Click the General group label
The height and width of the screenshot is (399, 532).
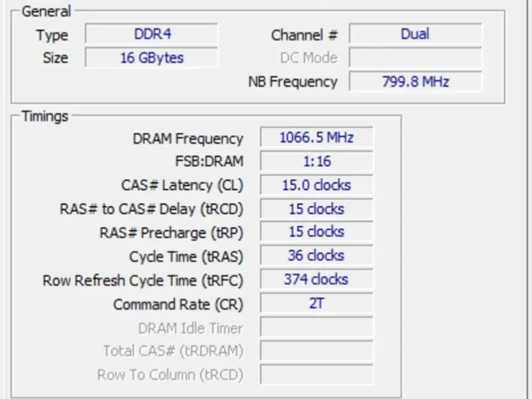point(46,11)
